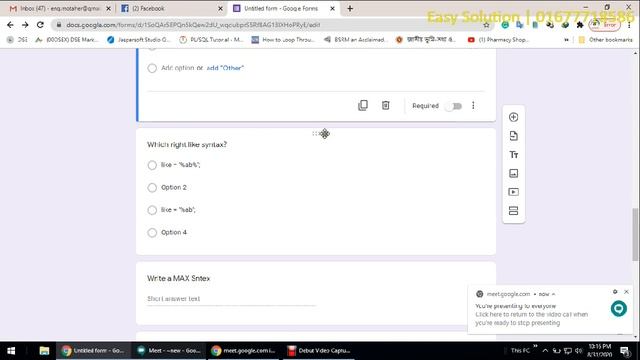Select the Option 4 radio button
640x360 pixels.
152,232
